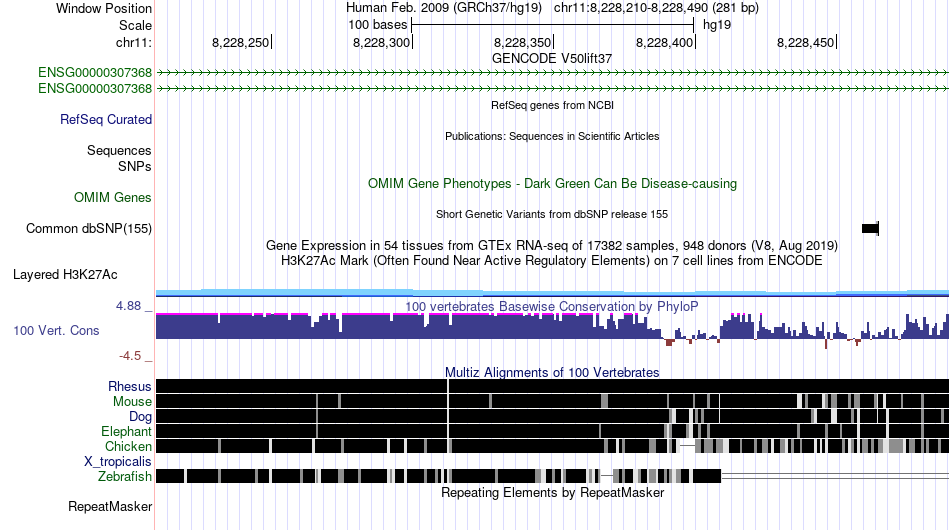Click the 100 vertebrates Basewise Conservation title
This screenshot has width=950, height=530.
(x=551, y=306)
